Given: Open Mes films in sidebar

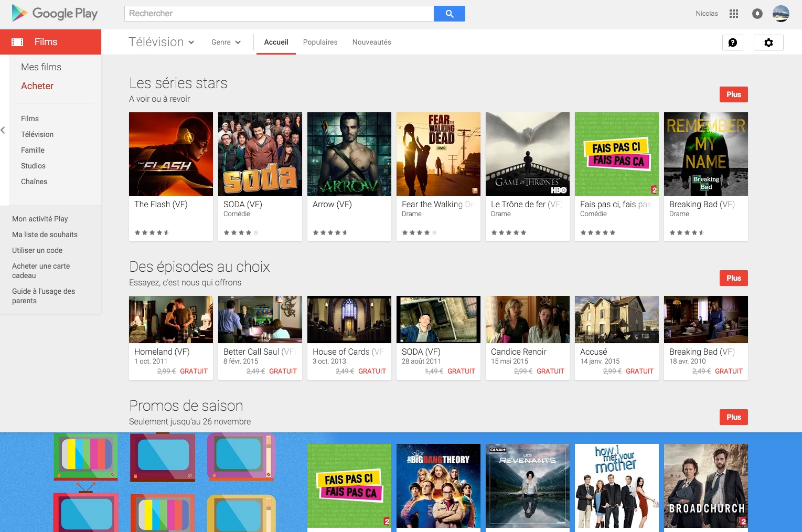Looking at the screenshot, I should click(41, 67).
